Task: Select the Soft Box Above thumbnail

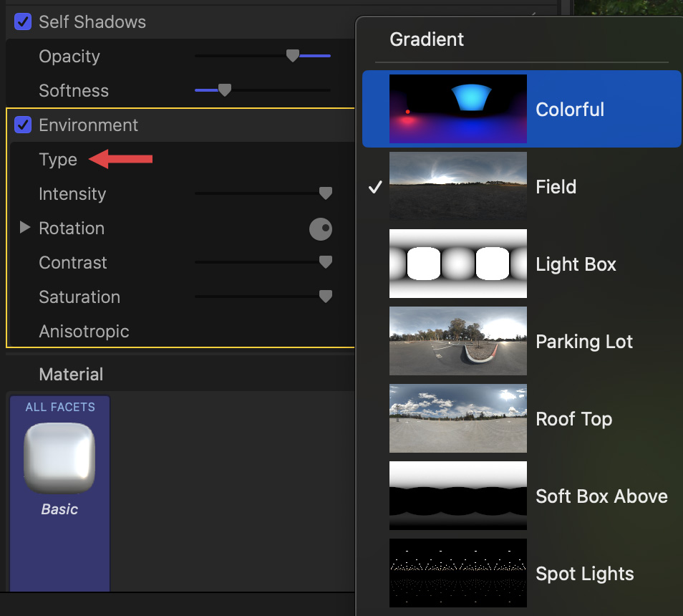Action: point(458,496)
